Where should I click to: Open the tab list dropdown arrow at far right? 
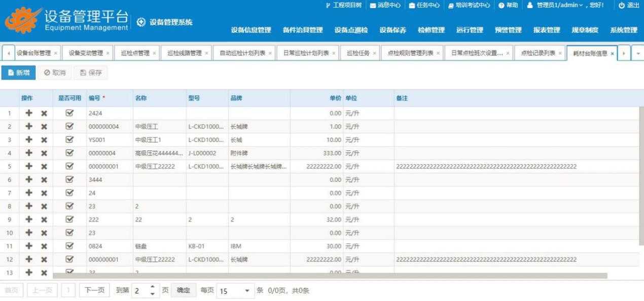(x=637, y=53)
